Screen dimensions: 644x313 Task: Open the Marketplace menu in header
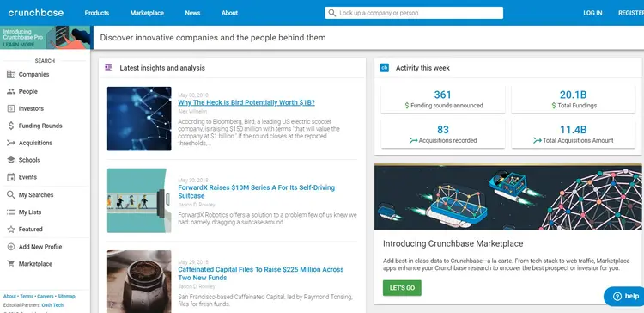[147, 13]
